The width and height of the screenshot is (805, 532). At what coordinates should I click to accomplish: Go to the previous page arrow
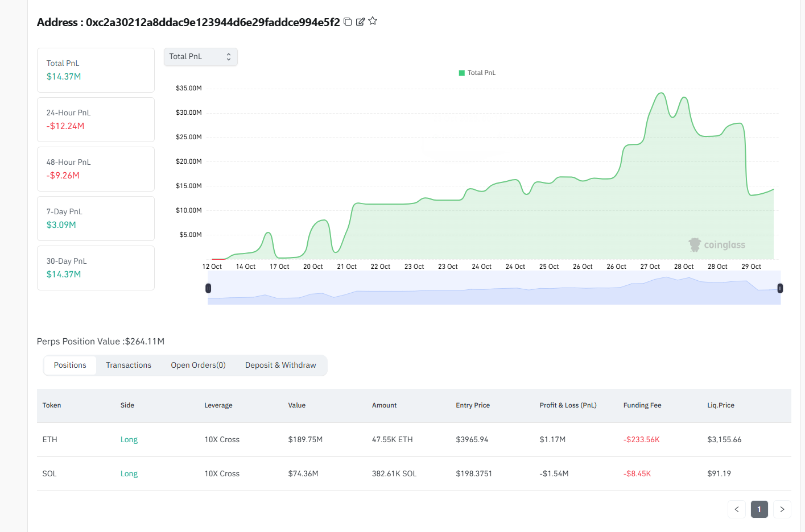(736, 509)
